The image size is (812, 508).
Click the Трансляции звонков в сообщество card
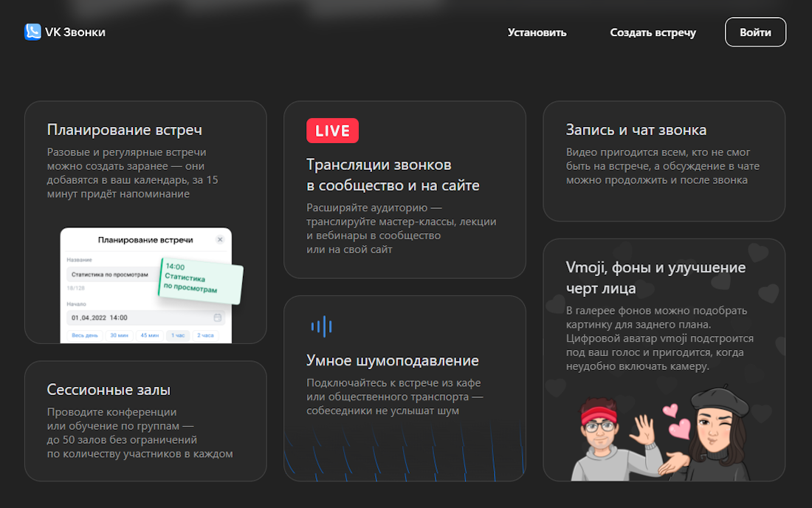point(405,190)
